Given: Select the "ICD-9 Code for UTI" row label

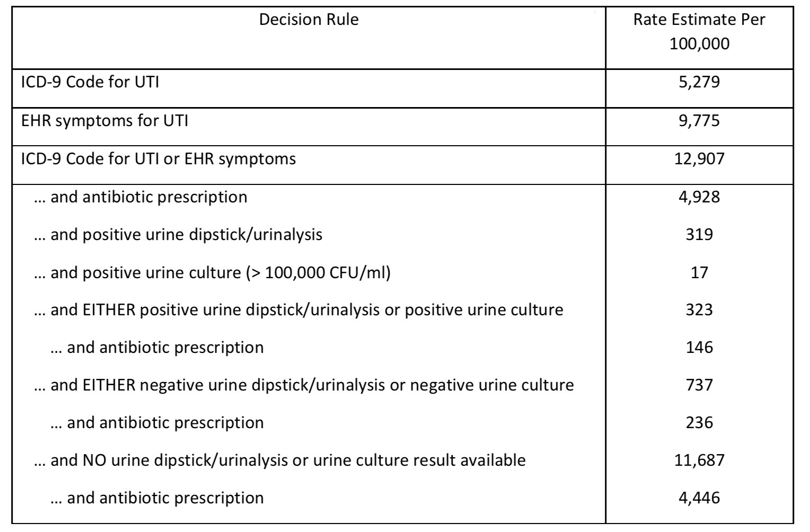Looking at the screenshot, I should point(90,83).
